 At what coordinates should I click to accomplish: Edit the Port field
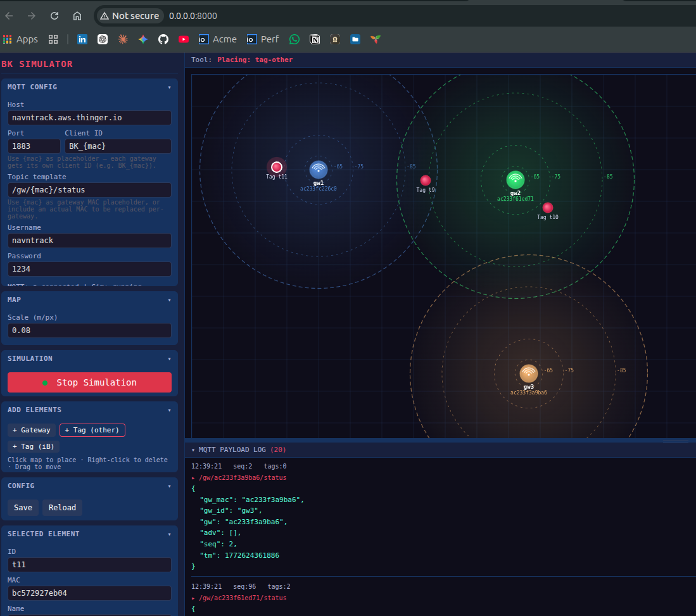click(34, 146)
